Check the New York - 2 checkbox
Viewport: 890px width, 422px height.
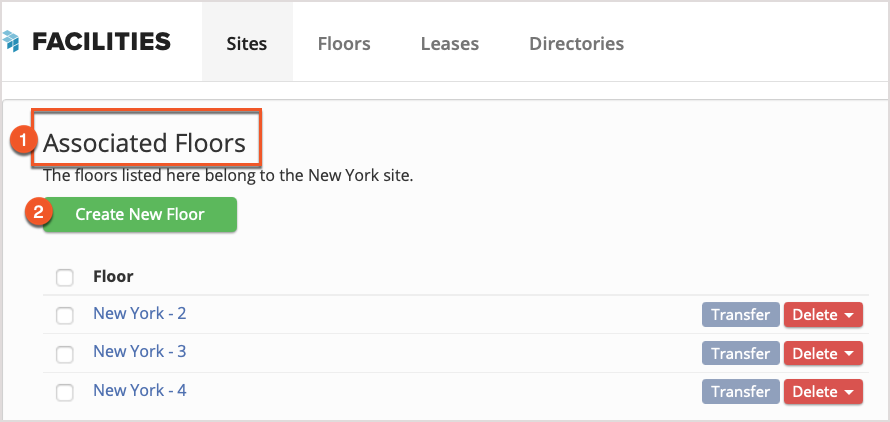[65, 316]
